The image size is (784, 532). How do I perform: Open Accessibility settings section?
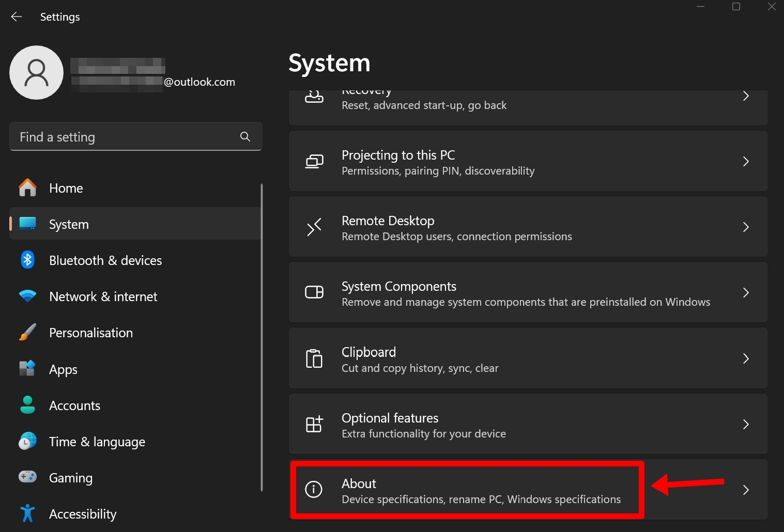(x=135, y=514)
